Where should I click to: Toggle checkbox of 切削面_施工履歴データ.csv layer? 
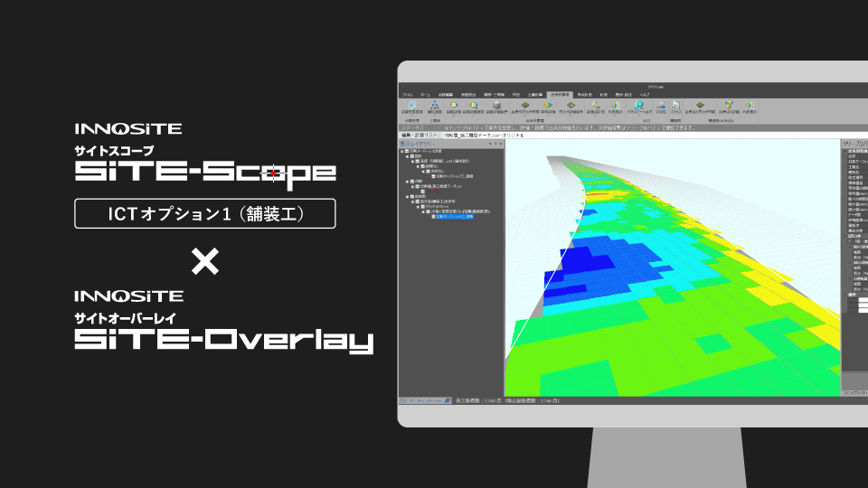417,186
